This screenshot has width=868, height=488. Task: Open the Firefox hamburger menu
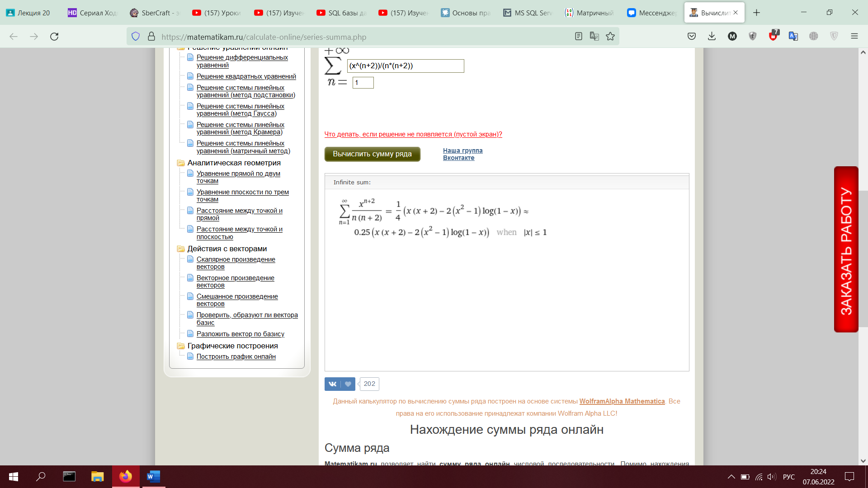pyautogui.click(x=854, y=37)
